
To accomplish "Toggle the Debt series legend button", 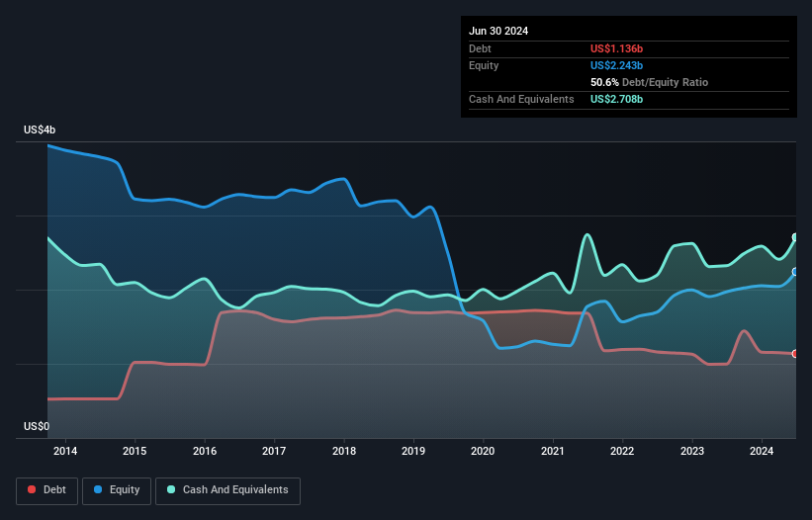I will pyautogui.click(x=46, y=490).
